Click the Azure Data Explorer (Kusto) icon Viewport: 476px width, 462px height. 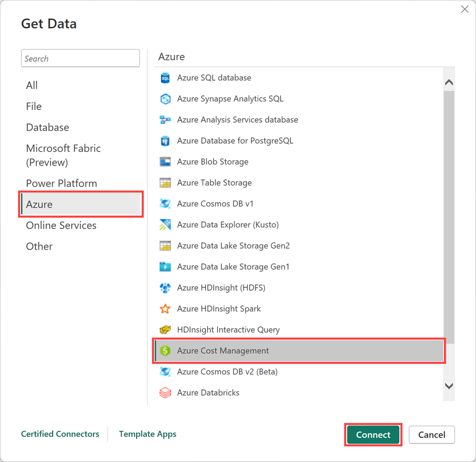coord(165,225)
